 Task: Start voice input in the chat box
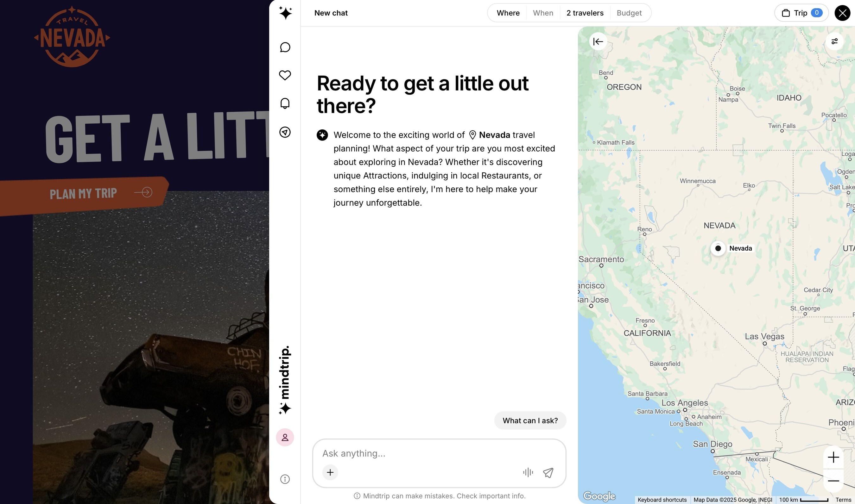tap(528, 472)
